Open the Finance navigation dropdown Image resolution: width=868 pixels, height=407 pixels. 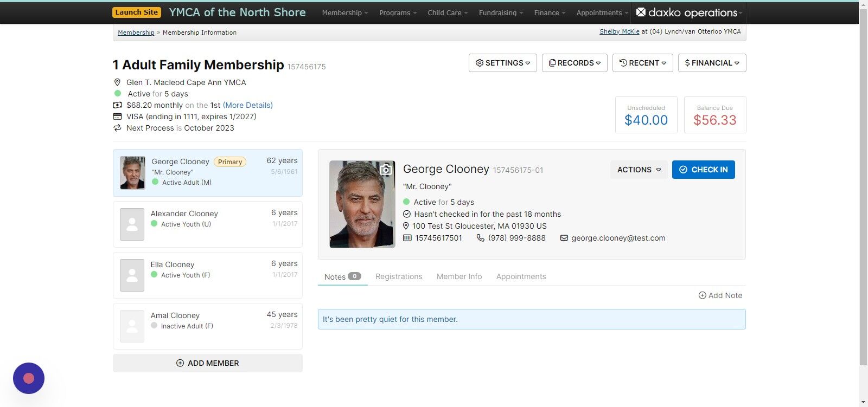coord(550,12)
